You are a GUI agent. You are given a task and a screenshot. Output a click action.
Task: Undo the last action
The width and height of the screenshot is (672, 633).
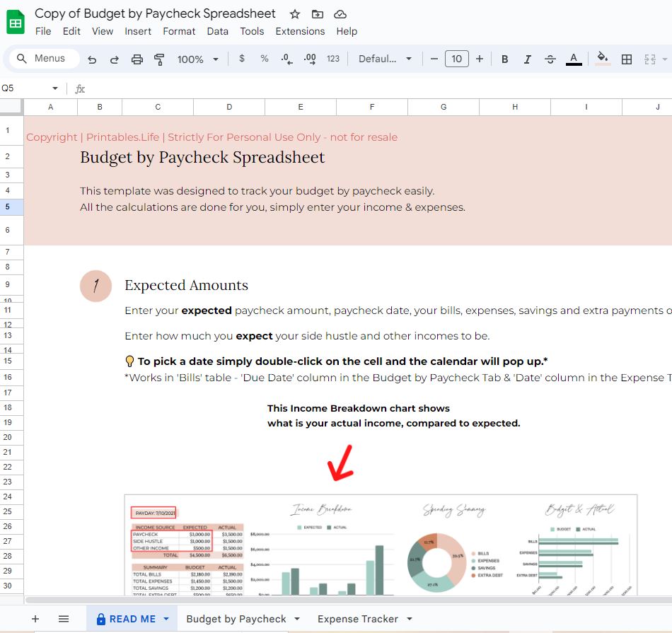tap(92, 59)
